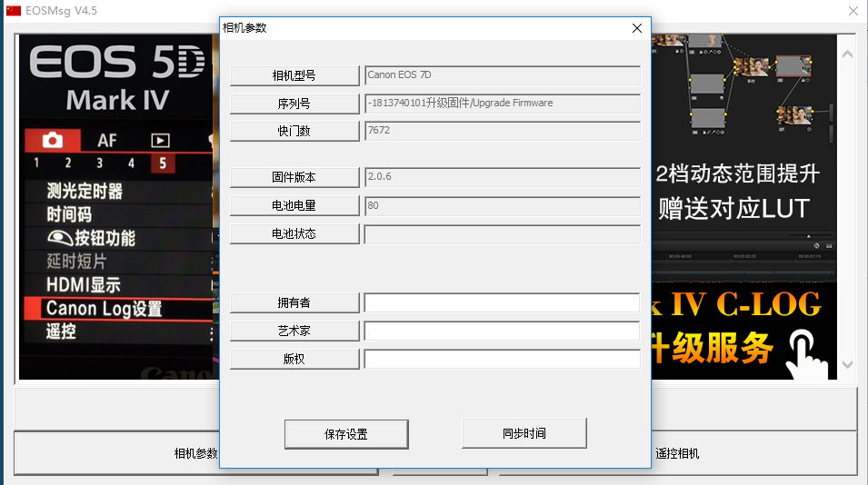Focus the 拥有者 owner input field

(502, 303)
